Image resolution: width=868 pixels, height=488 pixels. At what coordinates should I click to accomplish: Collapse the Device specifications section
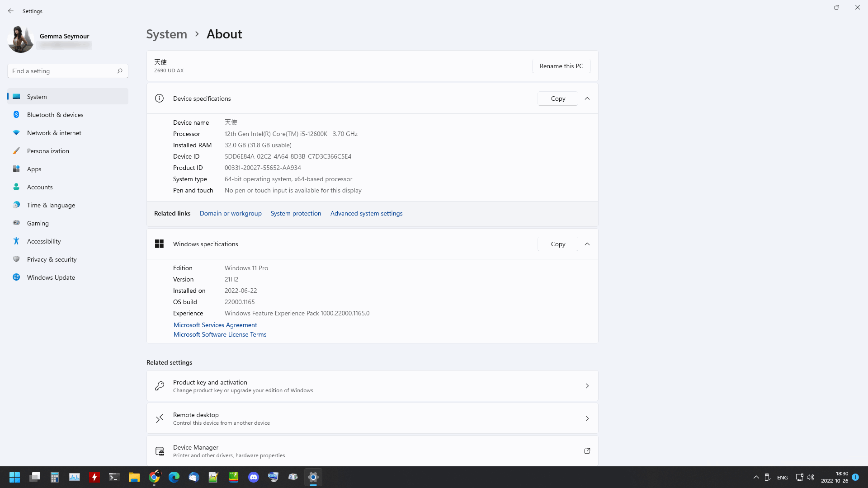click(x=587, y=99)
